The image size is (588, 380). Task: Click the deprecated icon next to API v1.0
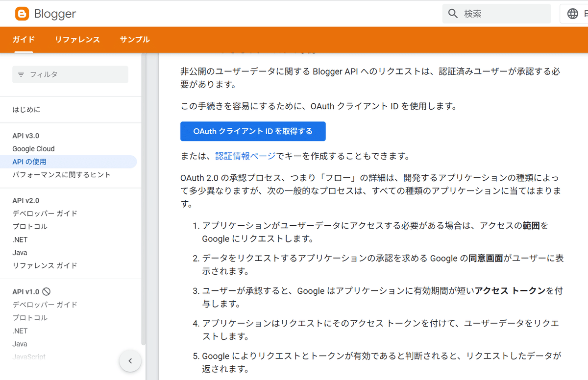46,291
